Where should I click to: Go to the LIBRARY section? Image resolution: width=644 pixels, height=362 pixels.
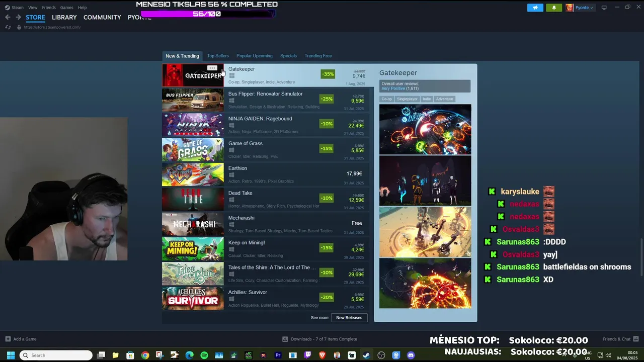[64, 17]
